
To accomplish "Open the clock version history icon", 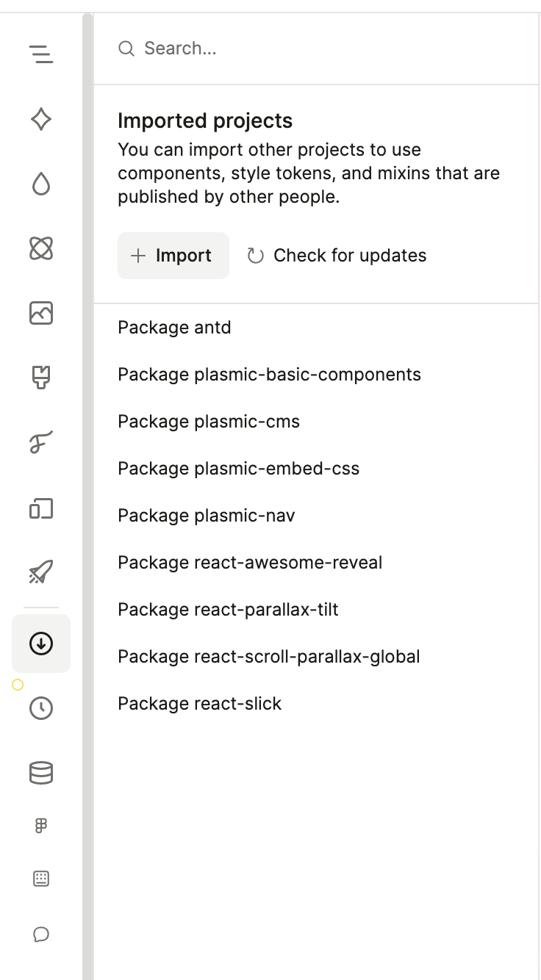I will [41, 708].
